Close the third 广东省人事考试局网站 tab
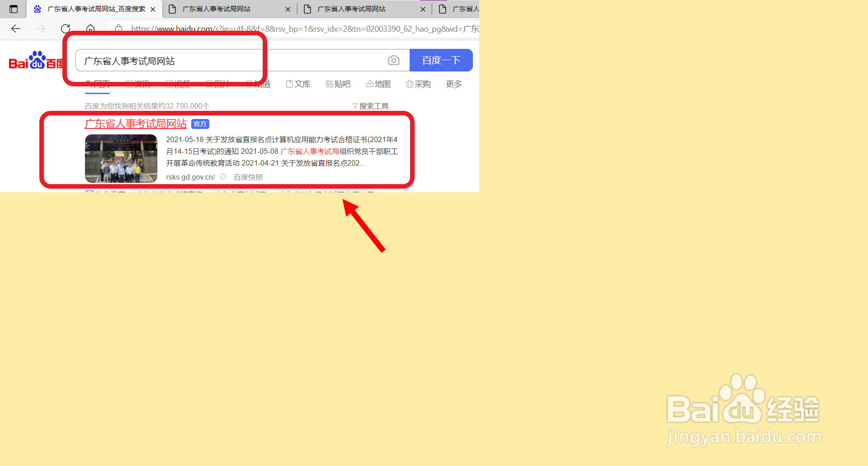Viewport: 868px width, 466px height. pyautogui.click(x=423, y=9)
